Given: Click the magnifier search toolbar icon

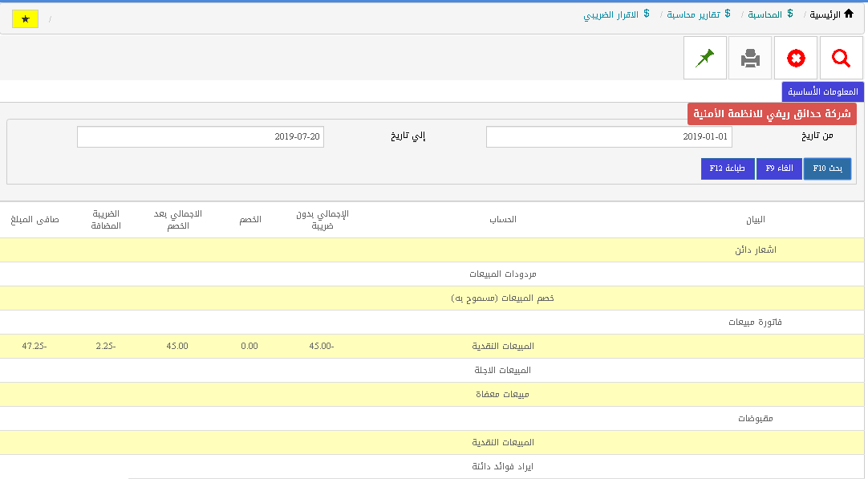Looking at the screenshot, I should click(841, 58).
